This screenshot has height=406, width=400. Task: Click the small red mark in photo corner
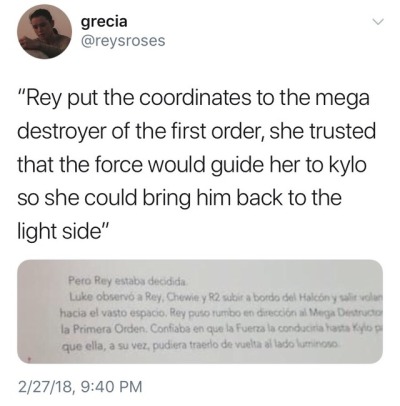click(x=30, y=359)
